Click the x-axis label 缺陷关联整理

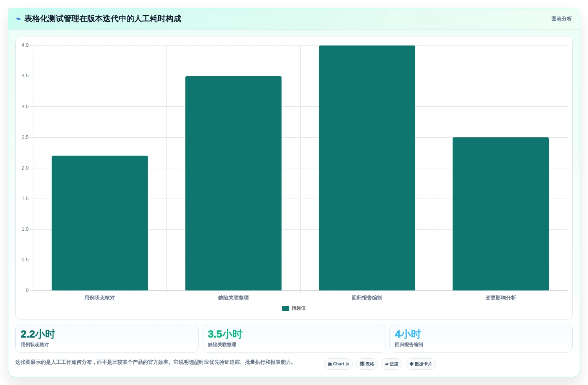234,298
